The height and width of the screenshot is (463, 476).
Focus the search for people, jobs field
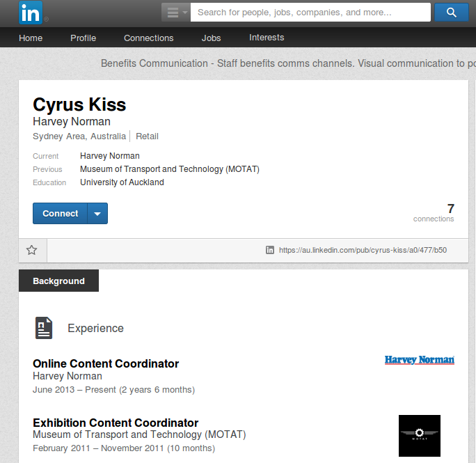(x=310, y=12)
